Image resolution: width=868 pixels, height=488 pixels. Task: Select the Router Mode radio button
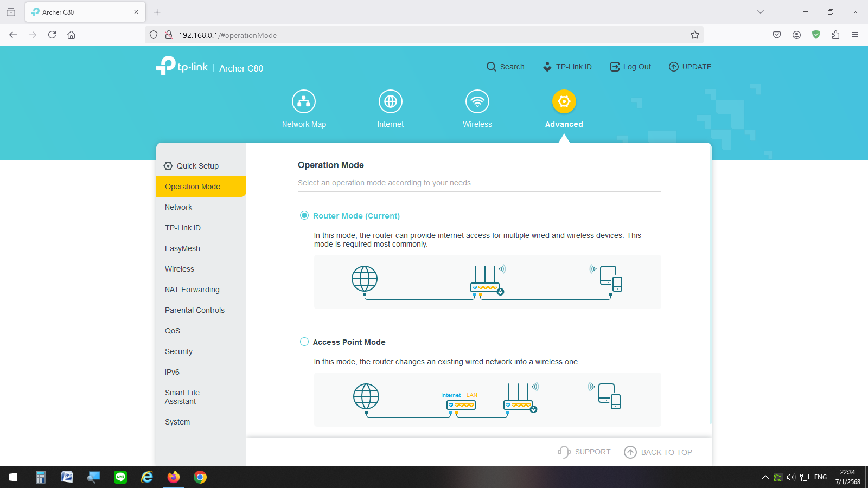tap(304, 216)
